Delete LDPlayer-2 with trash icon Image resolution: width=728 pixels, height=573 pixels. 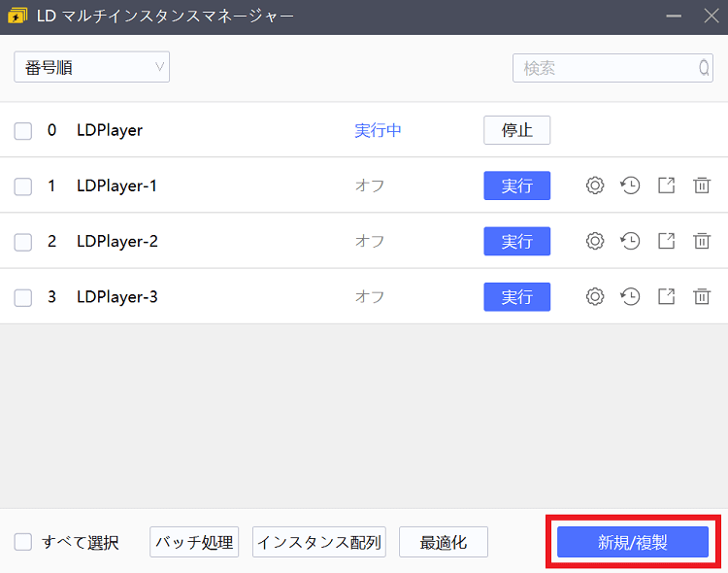[x=702, y=241]
